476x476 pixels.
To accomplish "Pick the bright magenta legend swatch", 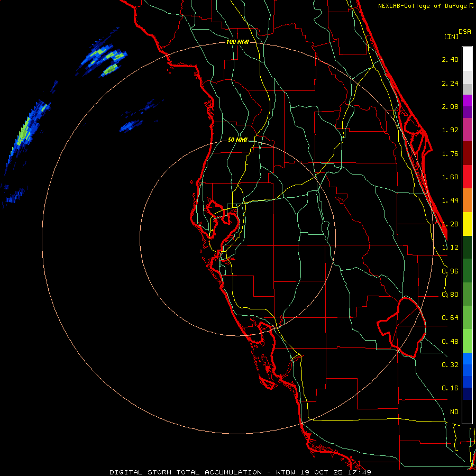I will click(467, 100).
